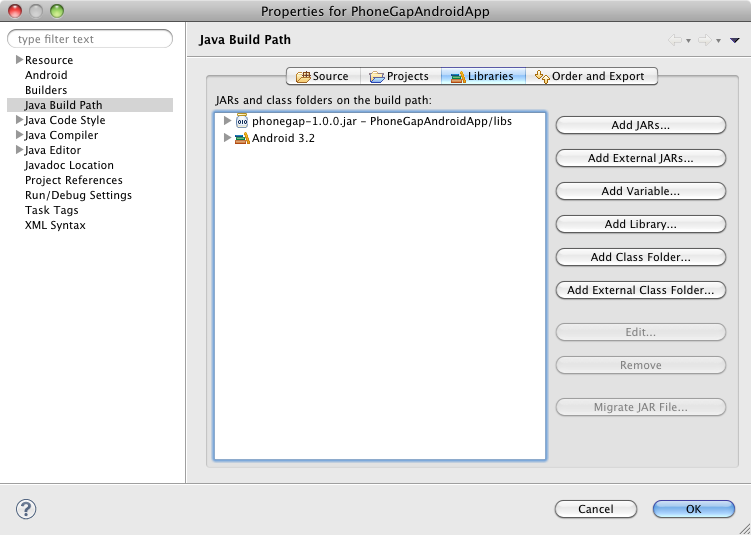Select Builders in the properties tree
Screen dimensions: 751x535
[x=46, y=90]
